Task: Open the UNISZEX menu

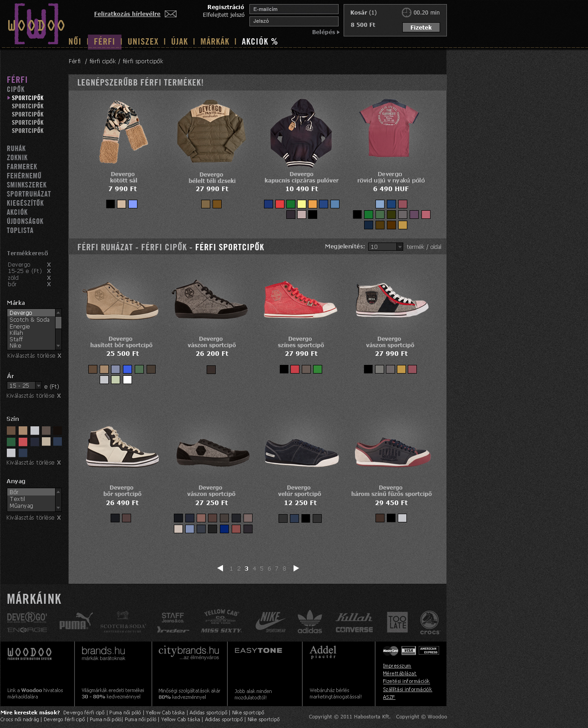Action: tap(143, 41)
